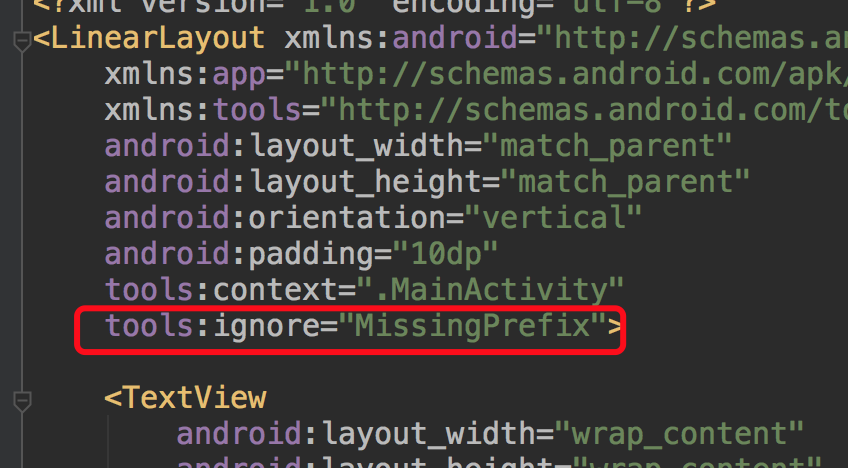This screenshot has height=468, width=848.
Task: Place cursor in "10dp" value
Action: (x=445, y=254)
